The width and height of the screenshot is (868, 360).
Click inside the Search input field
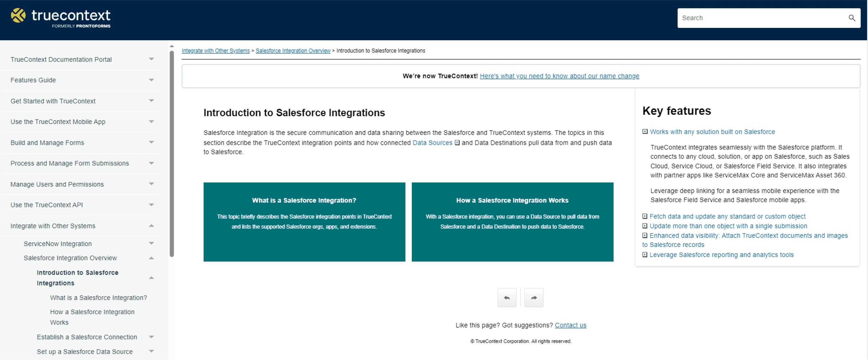pyautogui.click(x=741, y=18)
